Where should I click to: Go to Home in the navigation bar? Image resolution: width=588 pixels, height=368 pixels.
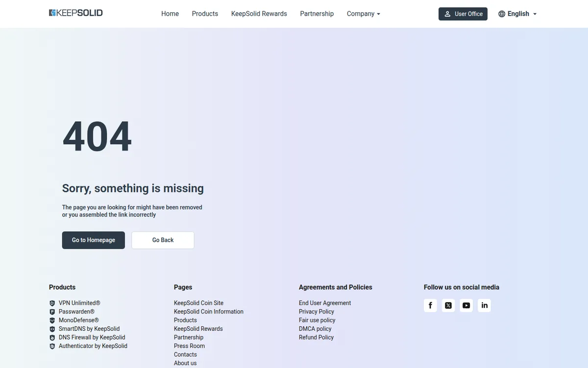coord(170,14)
